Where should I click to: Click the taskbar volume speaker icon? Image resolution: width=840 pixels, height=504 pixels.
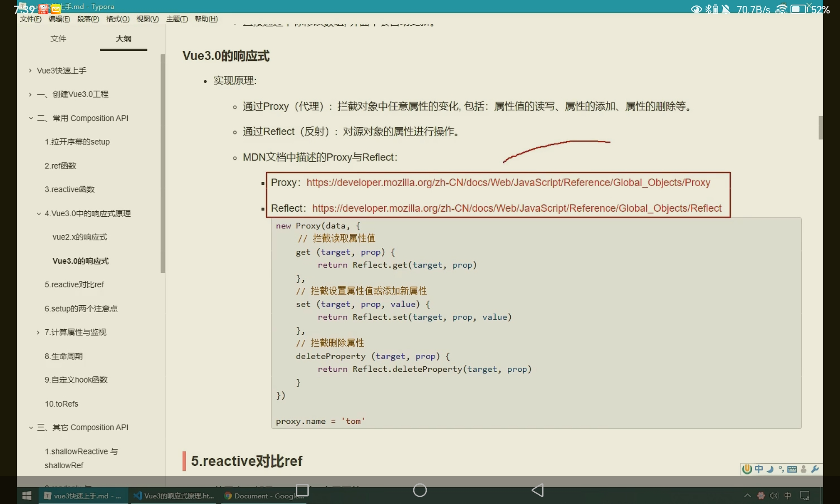click(x=774, y=496)
